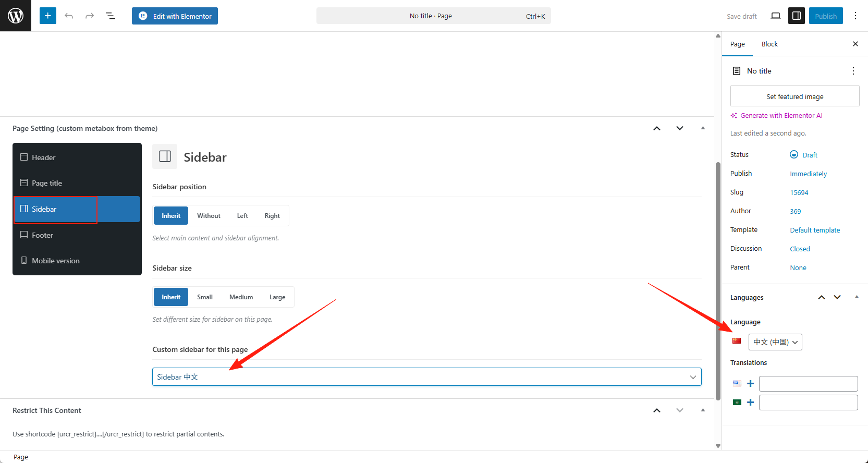This screenshot has height=463, width=868.
Task: Toggle the Settings sidebar panel icon
Action: tap(797, 16)
